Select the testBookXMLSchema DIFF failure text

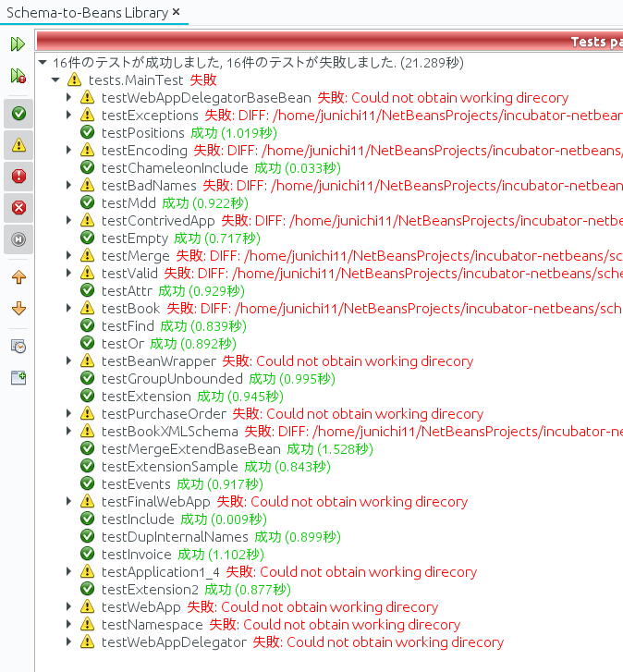tap(434, 431)
